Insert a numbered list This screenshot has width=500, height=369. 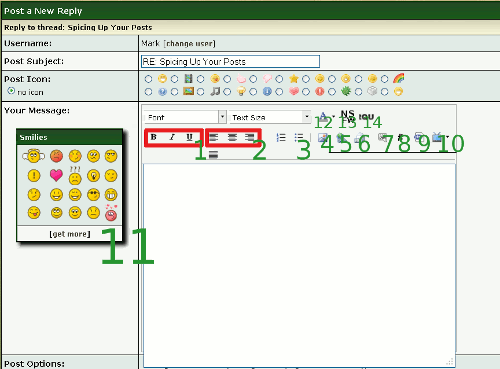[281, 137]
